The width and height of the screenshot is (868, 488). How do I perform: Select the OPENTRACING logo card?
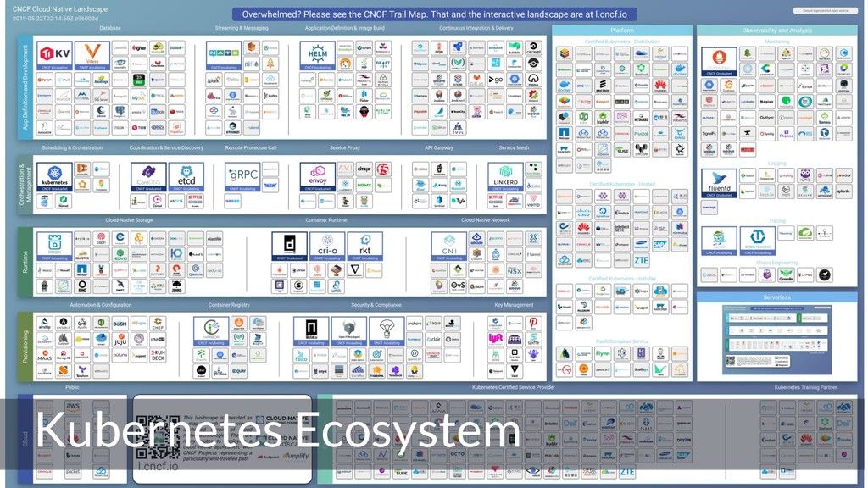tap(757, 241)
